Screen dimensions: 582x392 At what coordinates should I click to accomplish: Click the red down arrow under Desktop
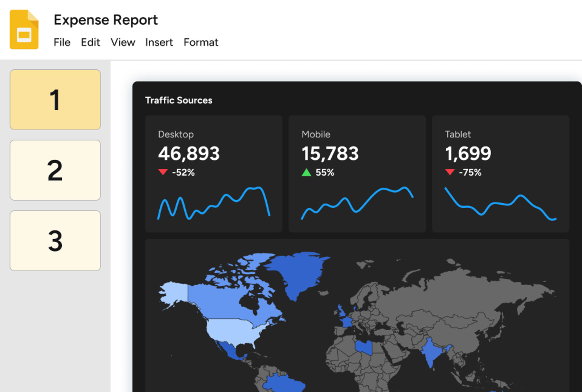point(163,172)
